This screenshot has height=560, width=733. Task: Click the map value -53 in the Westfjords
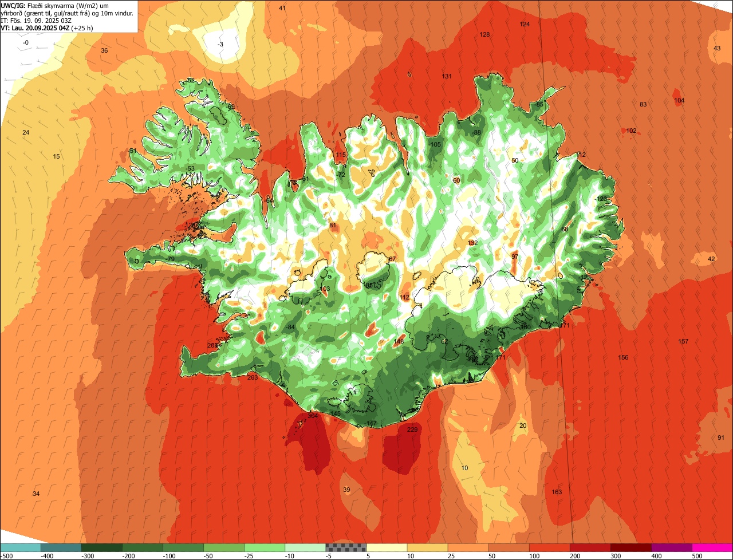[191, 168]
